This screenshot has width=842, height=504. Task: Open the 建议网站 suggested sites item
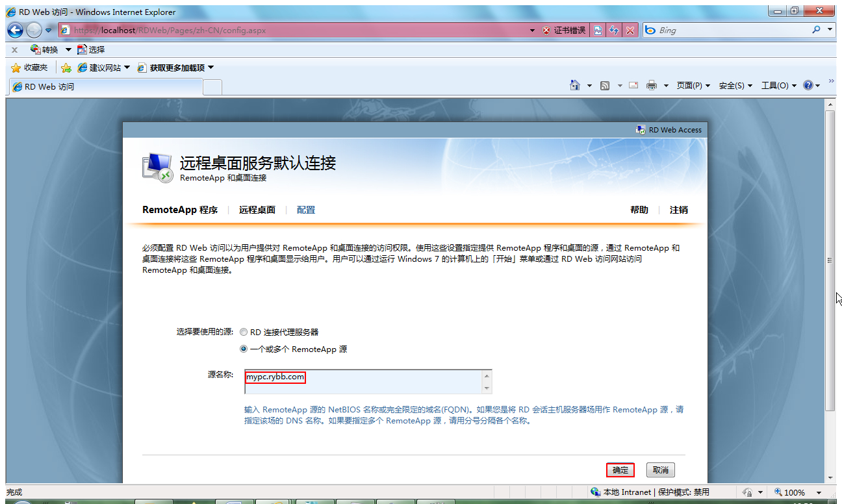click(x=104, y=68)
